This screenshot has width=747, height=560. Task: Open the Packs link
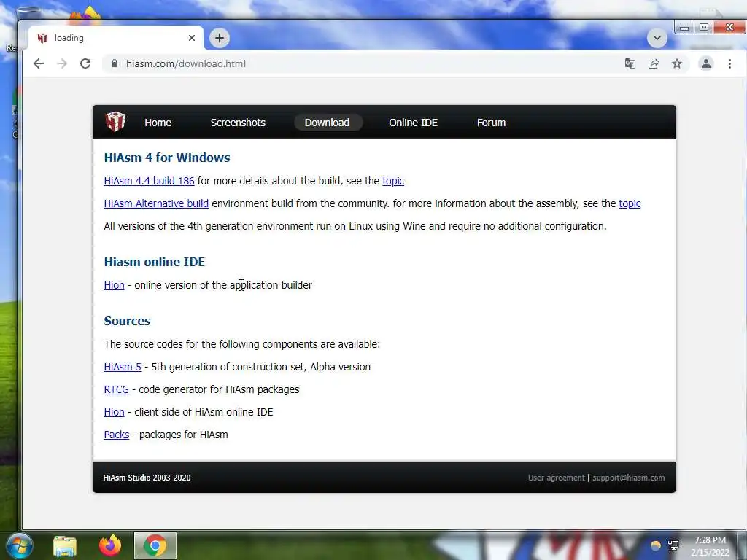(x=116, y=435)
